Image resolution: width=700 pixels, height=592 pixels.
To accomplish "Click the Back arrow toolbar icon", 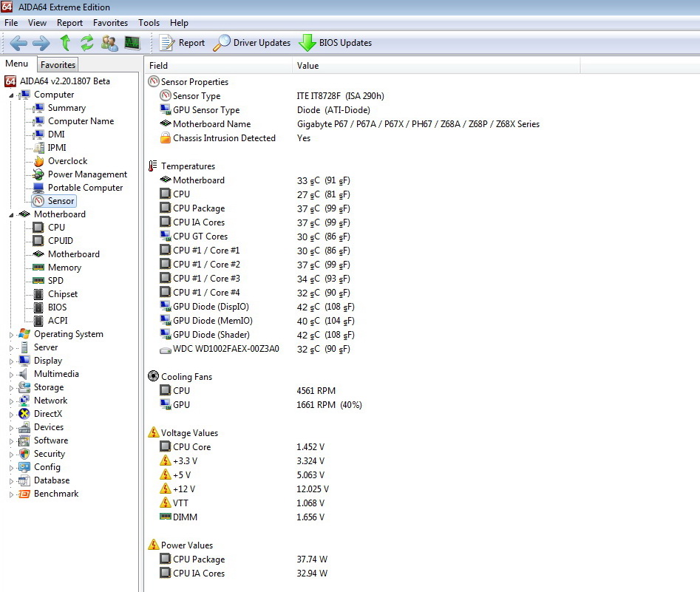I will click(18, 43).
